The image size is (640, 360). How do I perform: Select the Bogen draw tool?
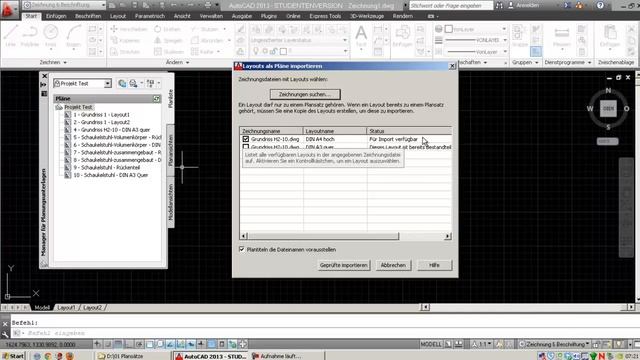[73, 36]
